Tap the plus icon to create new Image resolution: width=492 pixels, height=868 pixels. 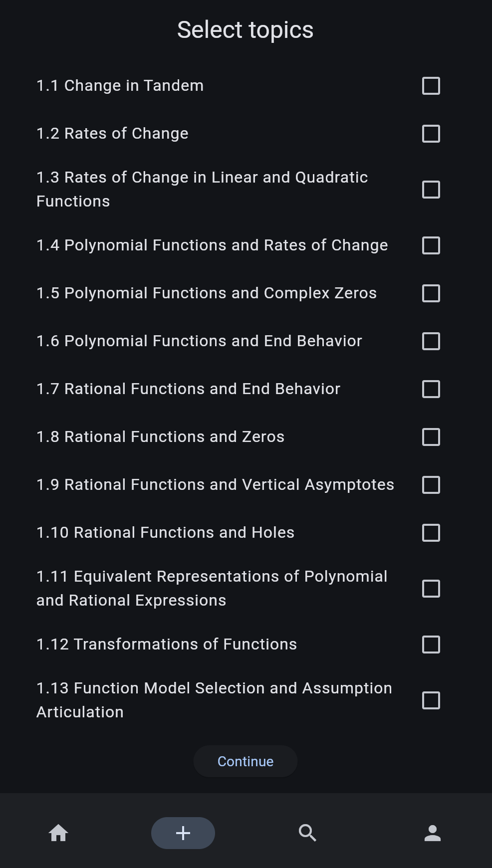(183, 832)
